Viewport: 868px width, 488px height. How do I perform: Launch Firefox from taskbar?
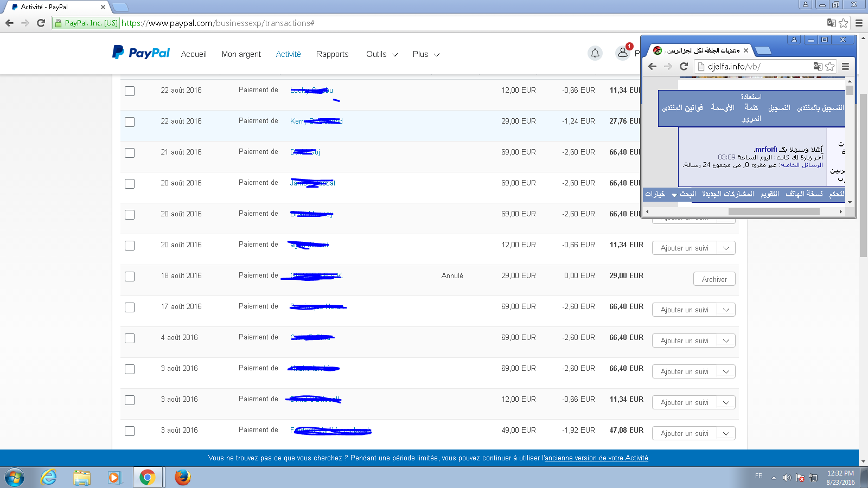(x=182, y=478)
